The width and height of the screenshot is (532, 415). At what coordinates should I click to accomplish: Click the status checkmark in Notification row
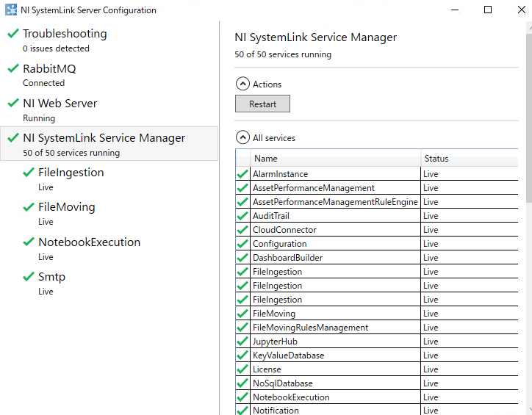242,411
